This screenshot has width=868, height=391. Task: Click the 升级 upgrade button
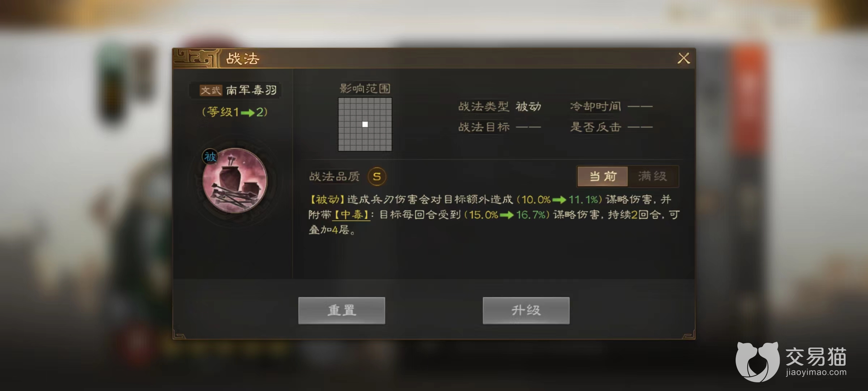526,310
